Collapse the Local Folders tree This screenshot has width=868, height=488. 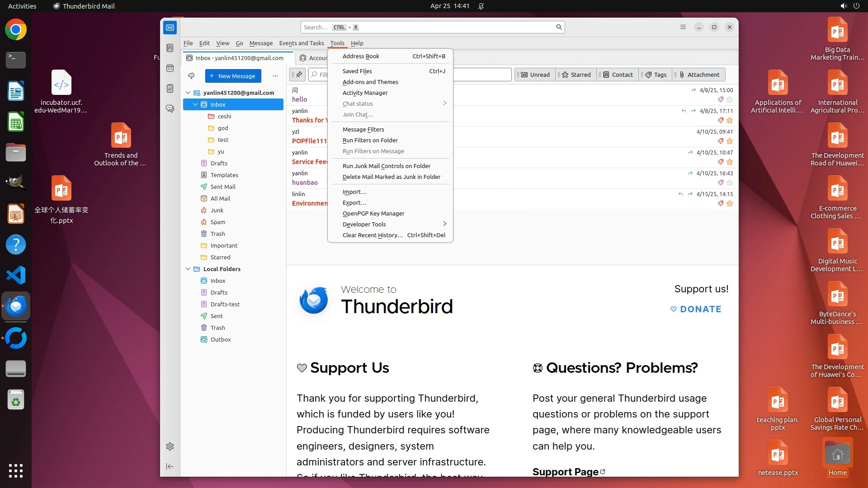tap(188, 269)
